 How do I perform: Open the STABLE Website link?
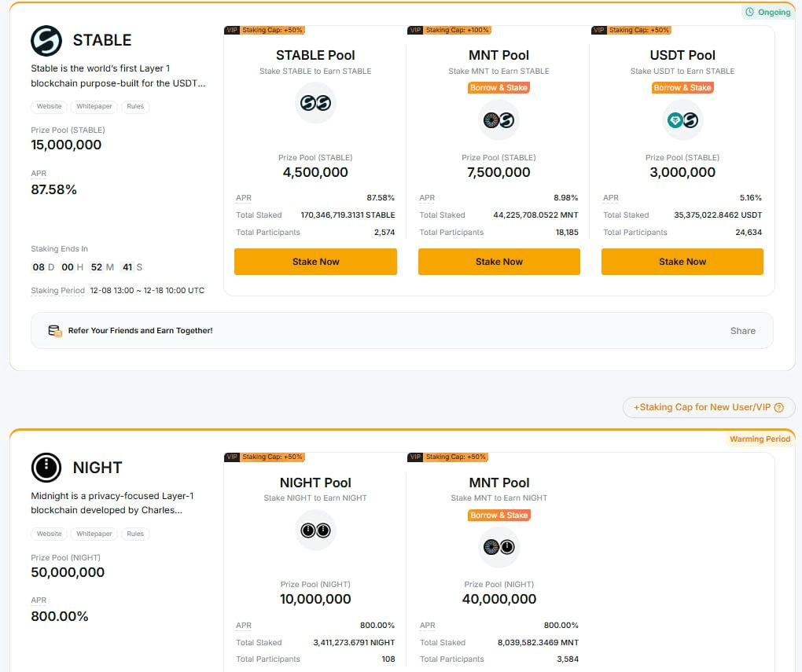tap(50, 106)
